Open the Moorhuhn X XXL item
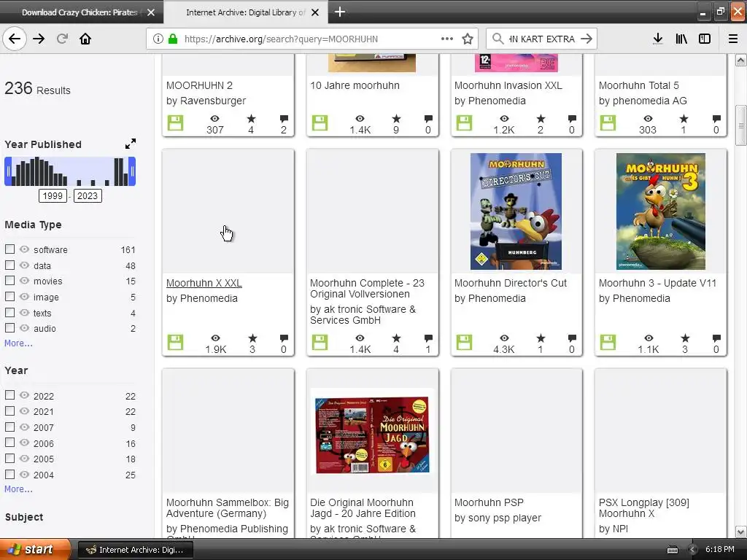 [204, 283]
